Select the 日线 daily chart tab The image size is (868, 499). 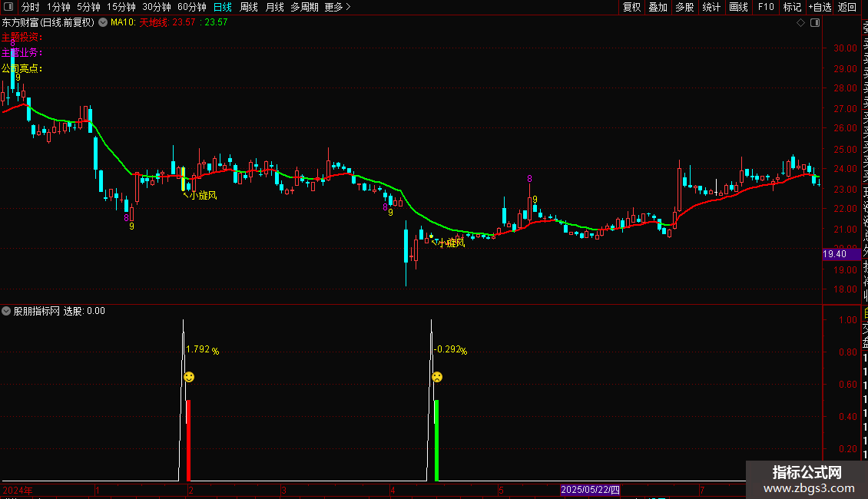pos(223,7)
